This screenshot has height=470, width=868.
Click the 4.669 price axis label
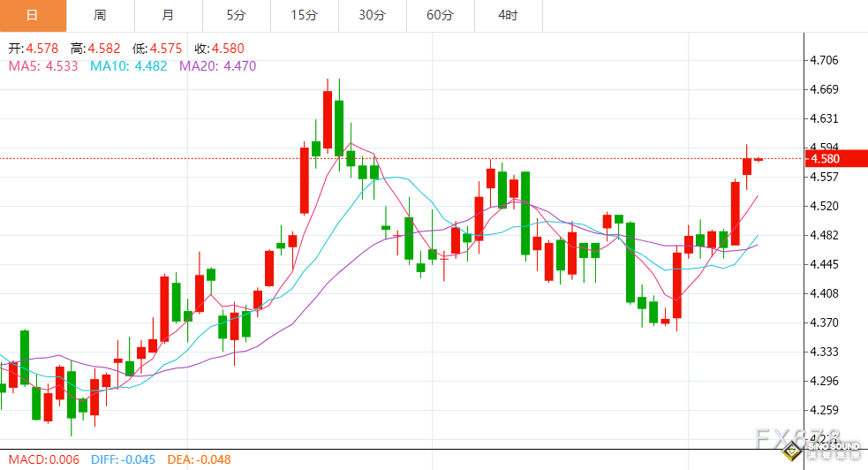click(824, 90)
